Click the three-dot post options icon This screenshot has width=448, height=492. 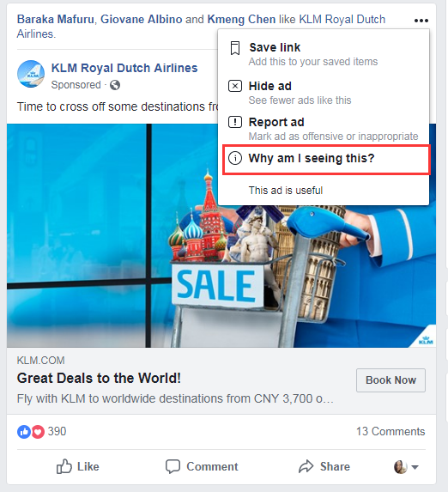click(421, 21)
